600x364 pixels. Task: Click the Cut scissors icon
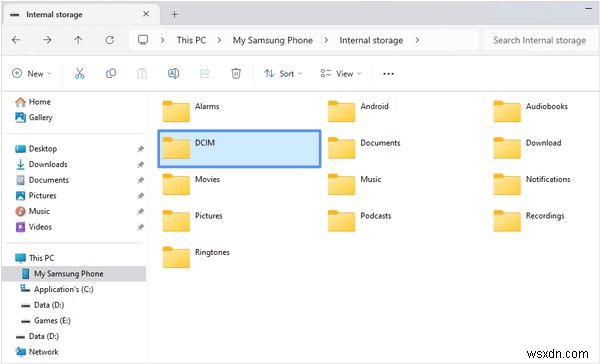(x=80, y=73)
